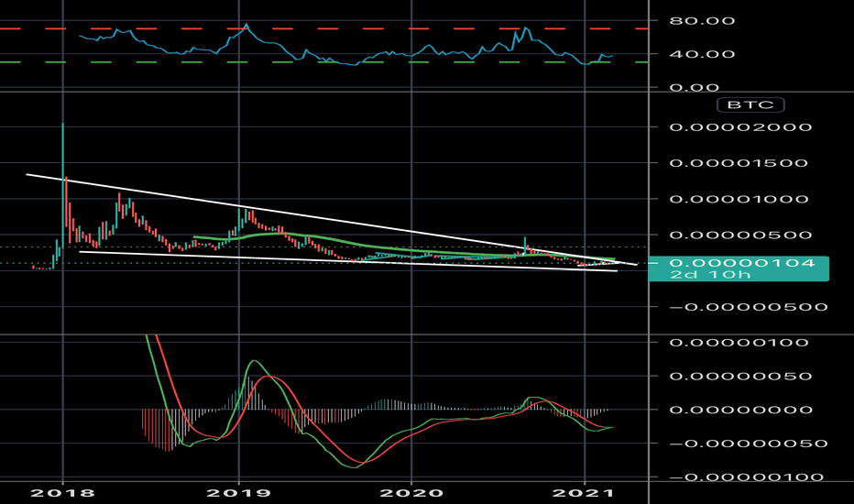
Task: Click MACD scale value −0.00000100
Action: pyautogui.click(x=747, y=477)
